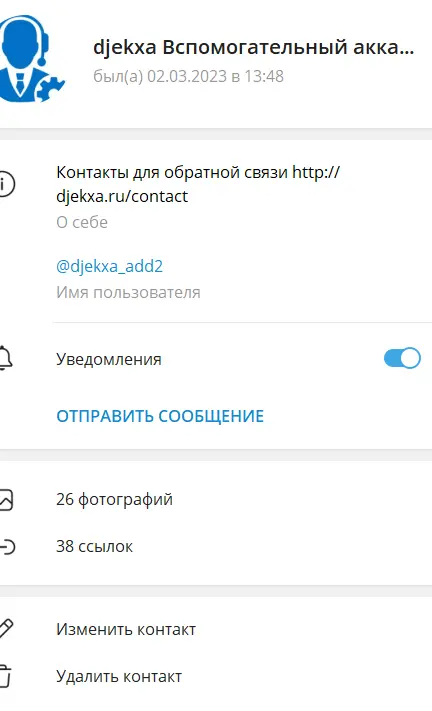
Task: Open the 26 фотографий shared media
Action: tap(216, 500)
